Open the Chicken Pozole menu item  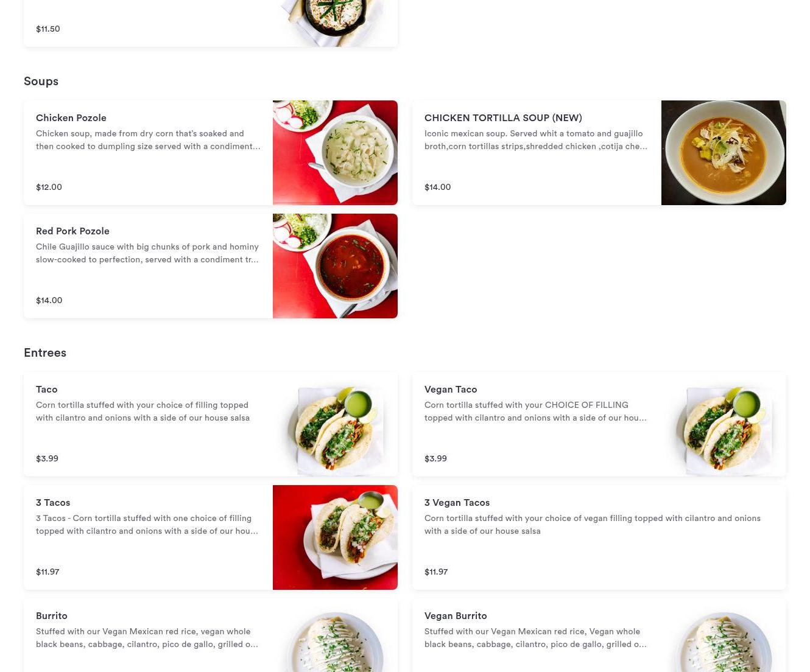pyautogui.click(x=211, y=153)
